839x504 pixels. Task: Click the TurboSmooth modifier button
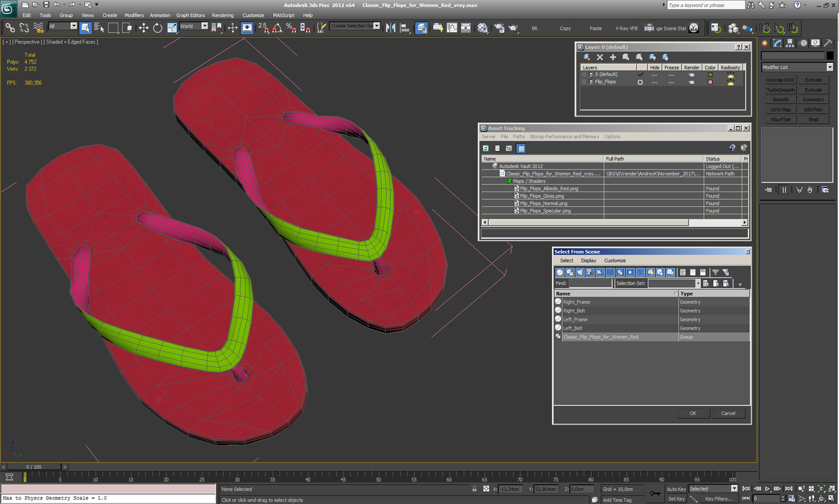(x=781, y=90)
